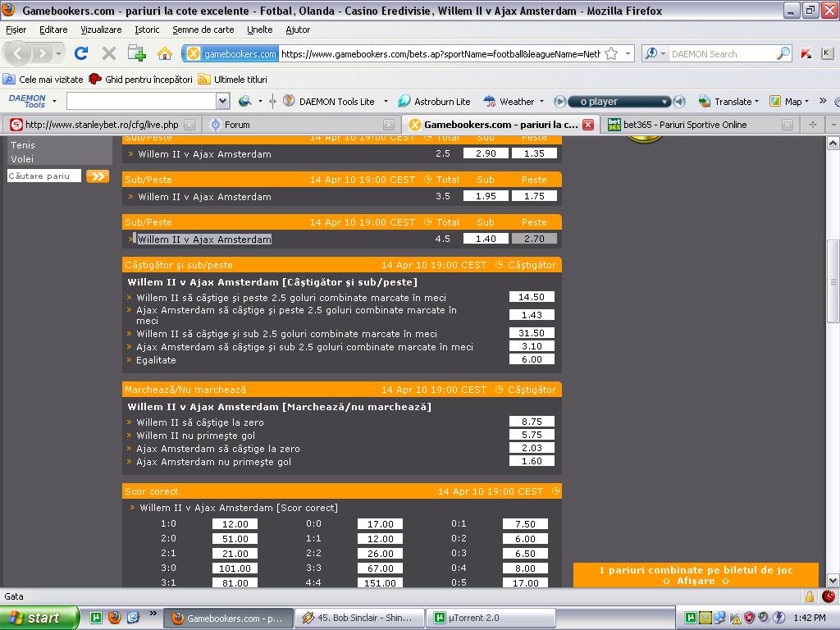Click the round button right of o player
This screenshot has height=630, width=840.
pos(678,101)
